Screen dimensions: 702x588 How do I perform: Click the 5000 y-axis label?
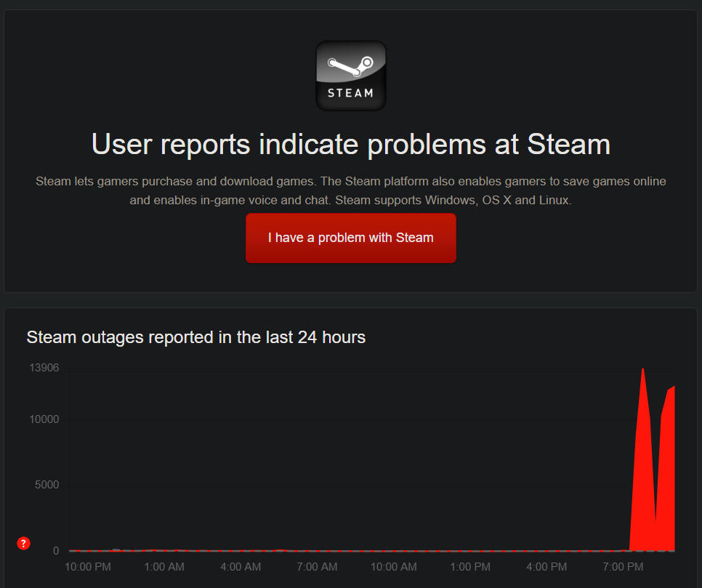tap(47, 485)
